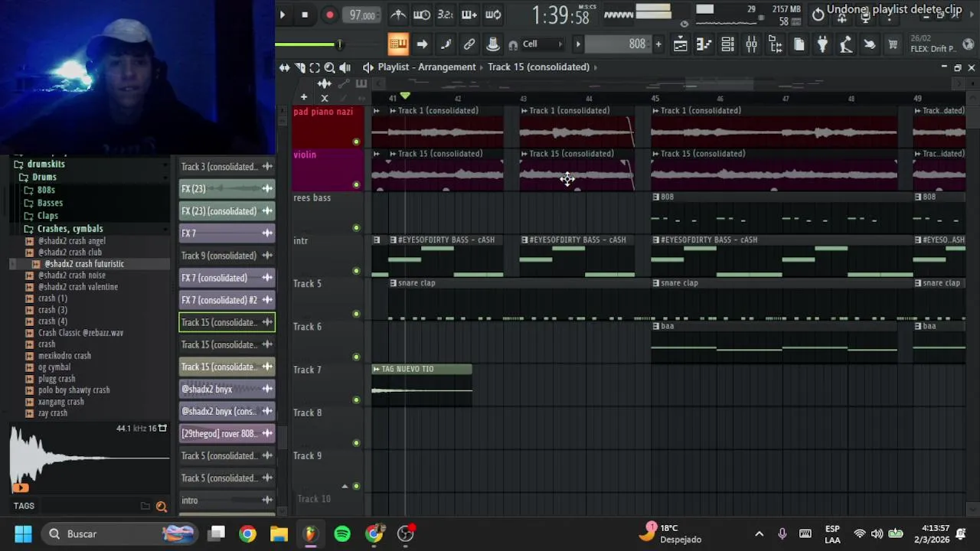Viewport: 980px width, 551px height.
Task: Click the playlist playhead marker
Action: pyautogui.click(x=405, y=96)
